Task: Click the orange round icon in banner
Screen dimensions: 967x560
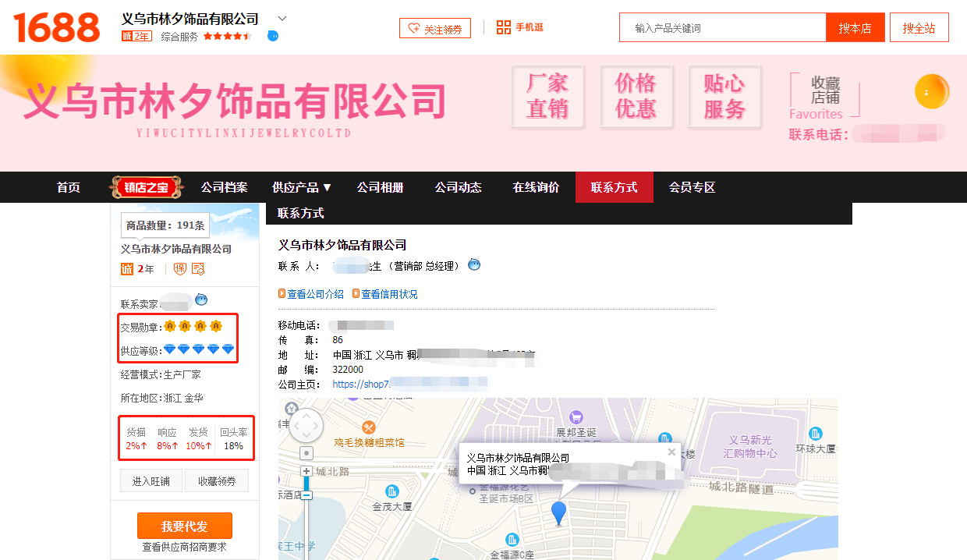Action: click(x=931, y=91)
